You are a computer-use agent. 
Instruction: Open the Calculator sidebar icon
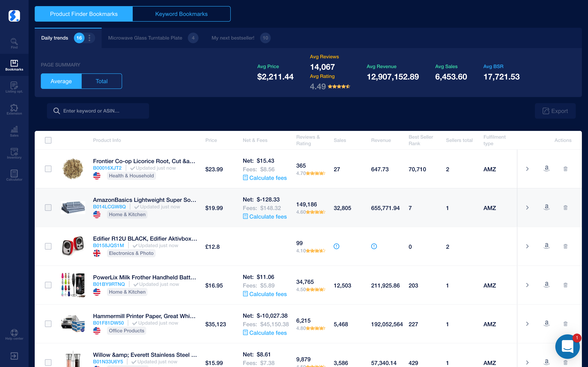point(14,175)
